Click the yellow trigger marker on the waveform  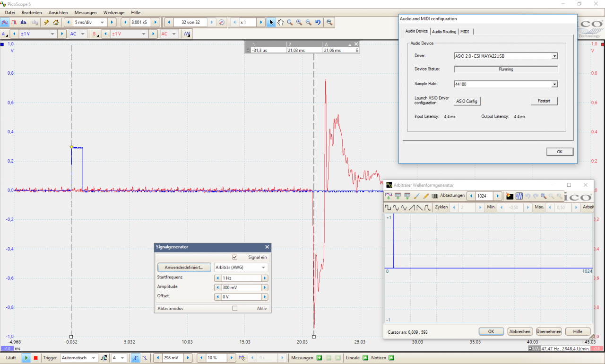(71, 147)
